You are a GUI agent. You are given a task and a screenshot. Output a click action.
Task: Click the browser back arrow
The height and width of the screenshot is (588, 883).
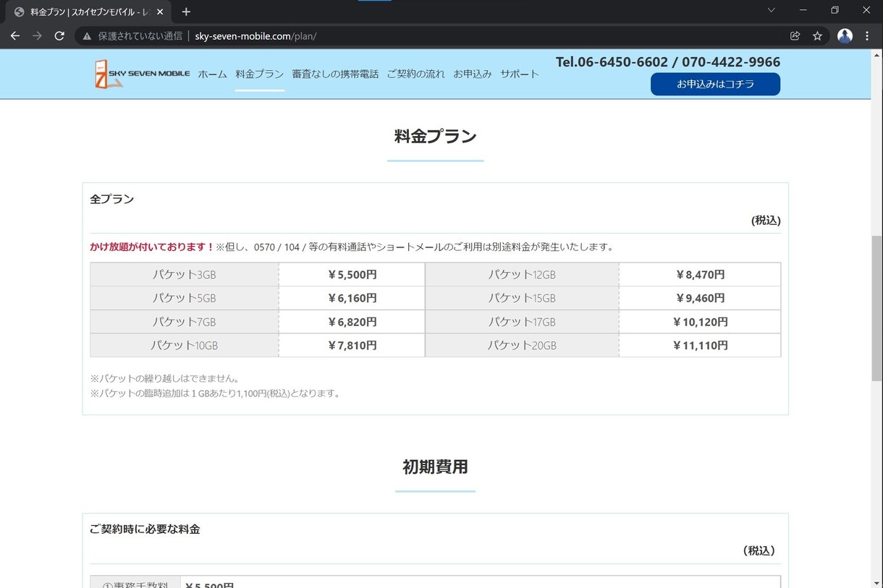[14, 35]
